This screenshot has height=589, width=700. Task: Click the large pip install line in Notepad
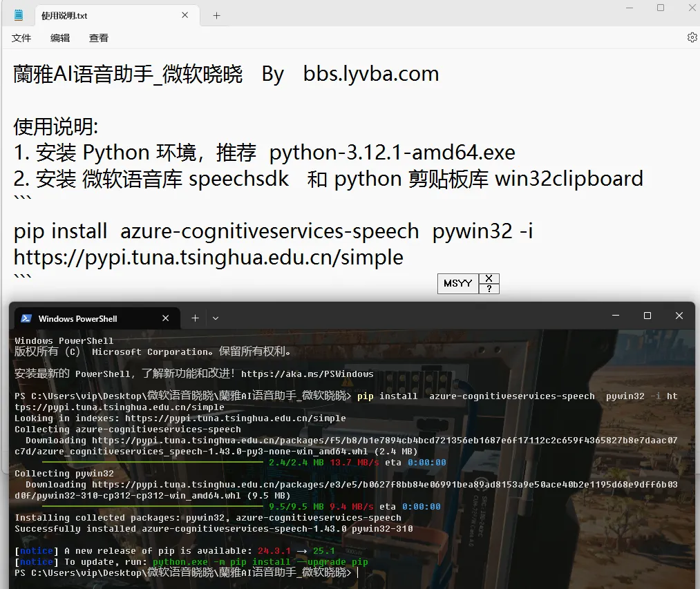(x=273, y=231)
